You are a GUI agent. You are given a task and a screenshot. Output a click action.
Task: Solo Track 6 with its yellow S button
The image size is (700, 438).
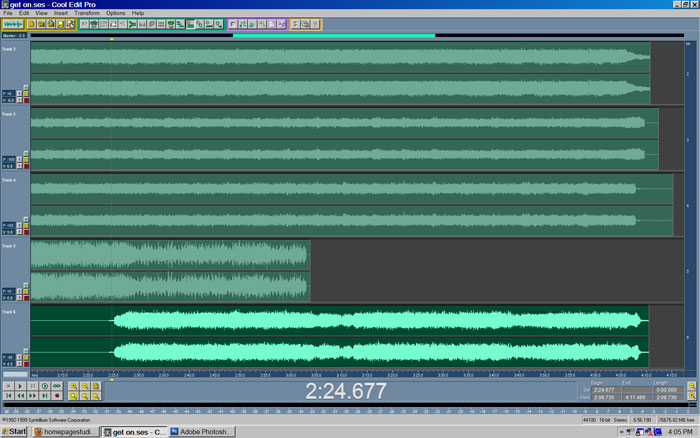26,357
